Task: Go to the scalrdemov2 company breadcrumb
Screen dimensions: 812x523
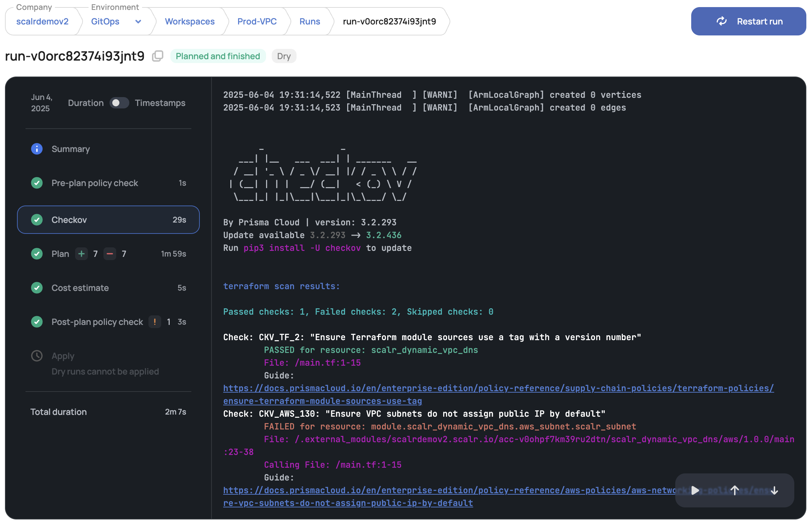Action: click(x=43, y=21)
